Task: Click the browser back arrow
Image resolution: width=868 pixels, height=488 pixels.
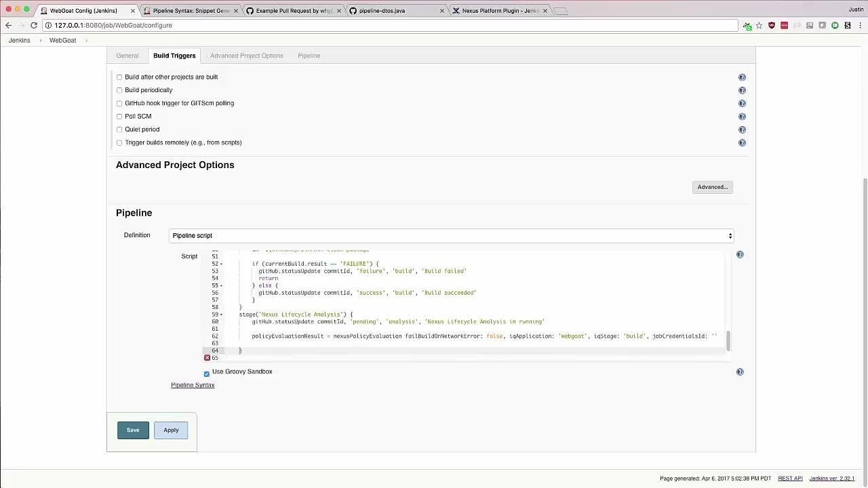Action: (x=8, y=25)
